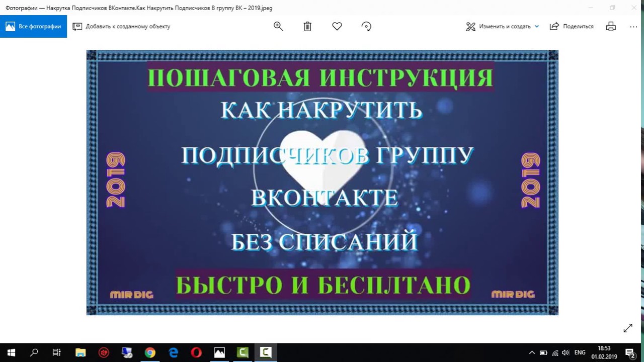Minimize the Photos window
Image resolution: width=644 pixels, height=362 pixels.
(x=591, y=8)
